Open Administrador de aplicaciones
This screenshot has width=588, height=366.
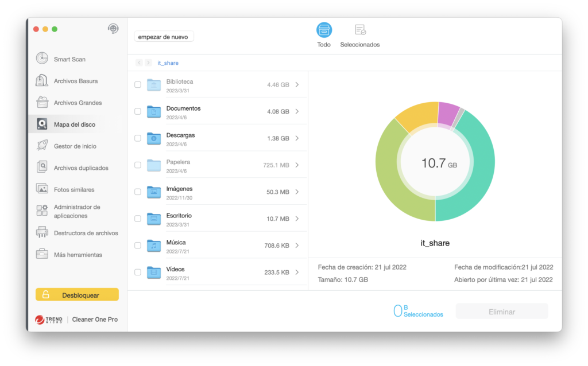coord(76,211)
